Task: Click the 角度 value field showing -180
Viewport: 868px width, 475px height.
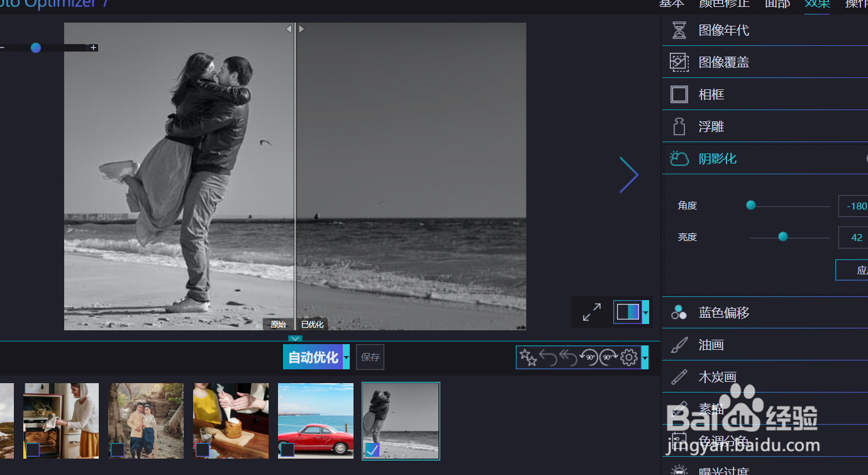Action: (x=854, y=206)
